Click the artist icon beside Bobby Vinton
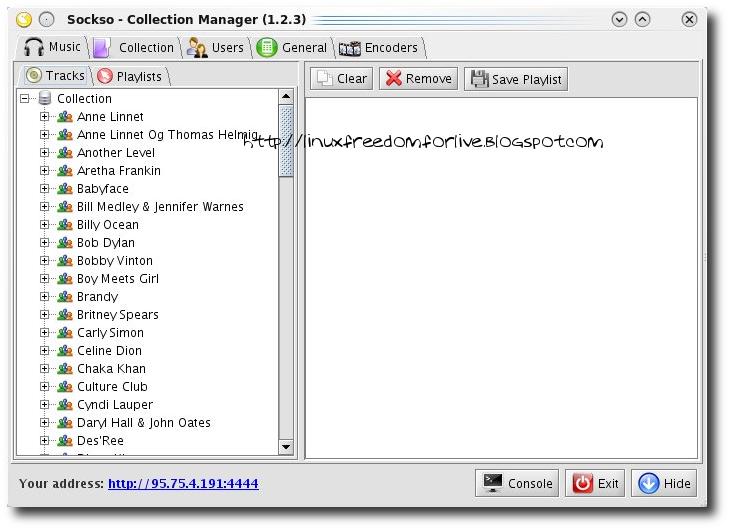Image resolution: width=730 pixels, height=530 pixels. click(65, 261)
